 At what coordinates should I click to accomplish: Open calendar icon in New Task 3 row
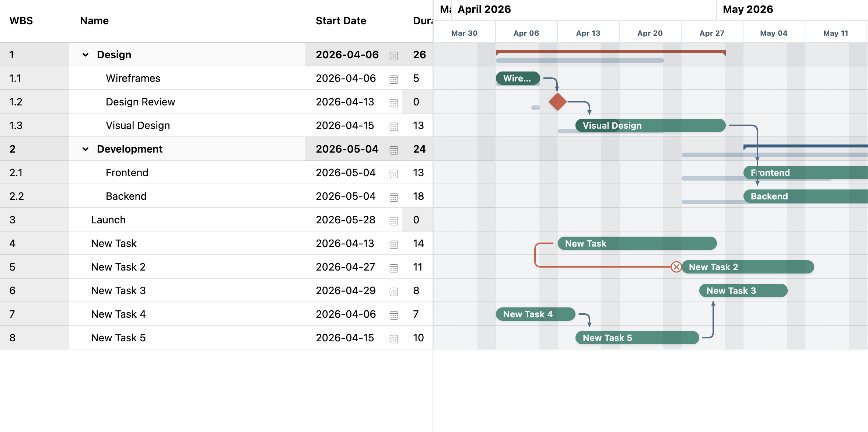coord(394,292)
